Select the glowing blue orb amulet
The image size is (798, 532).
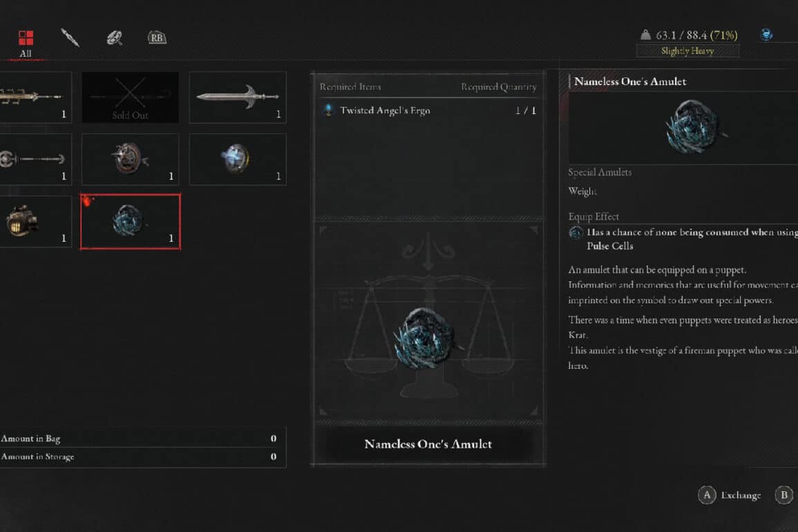pos(238,160)
